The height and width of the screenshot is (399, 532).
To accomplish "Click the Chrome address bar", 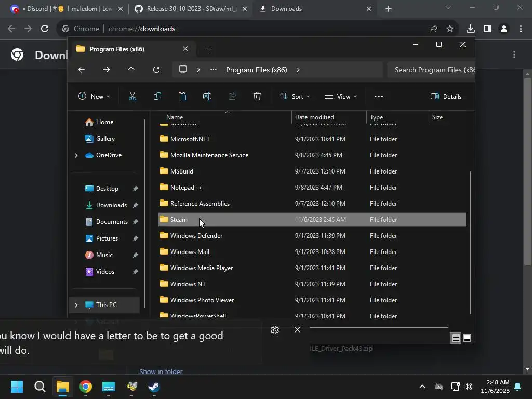I will 258,29.
